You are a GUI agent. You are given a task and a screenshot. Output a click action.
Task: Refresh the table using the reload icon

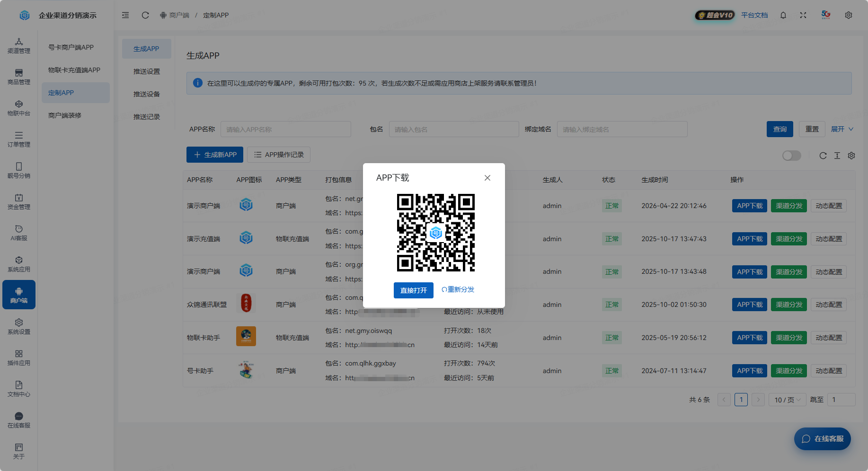(x=823, y=156)
